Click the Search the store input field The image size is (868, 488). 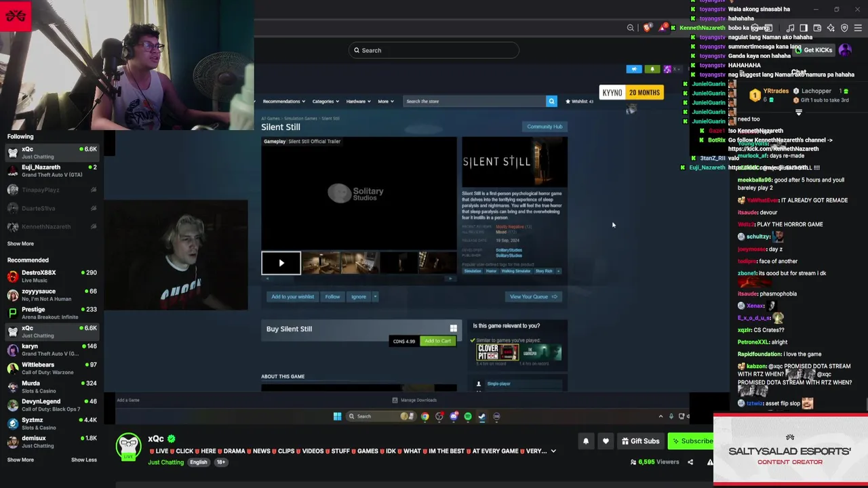click(475, 101)
